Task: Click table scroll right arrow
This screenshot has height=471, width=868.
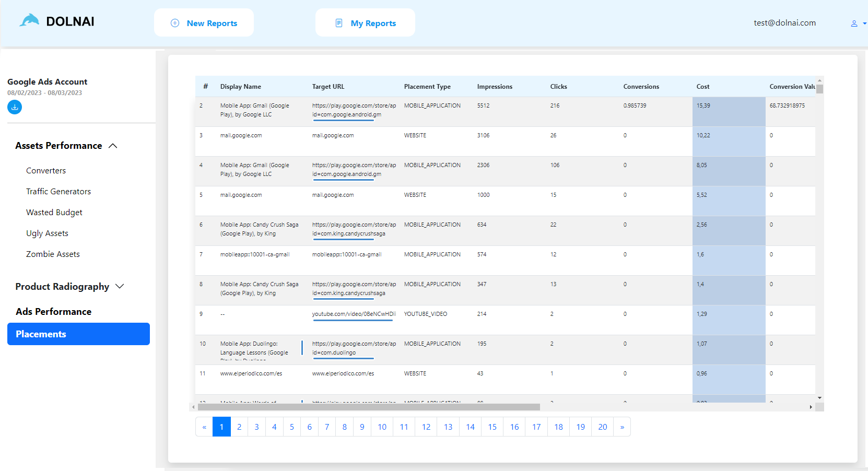Action: tap(811, 407)
